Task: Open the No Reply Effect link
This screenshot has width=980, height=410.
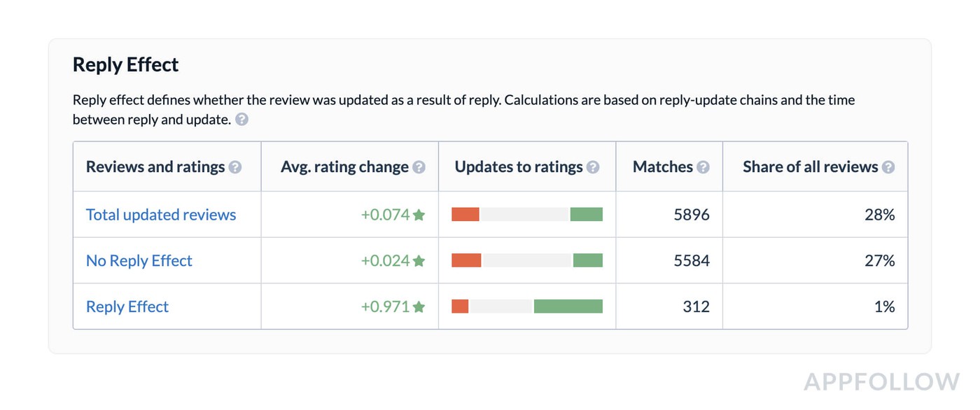Action: [139, 261]
